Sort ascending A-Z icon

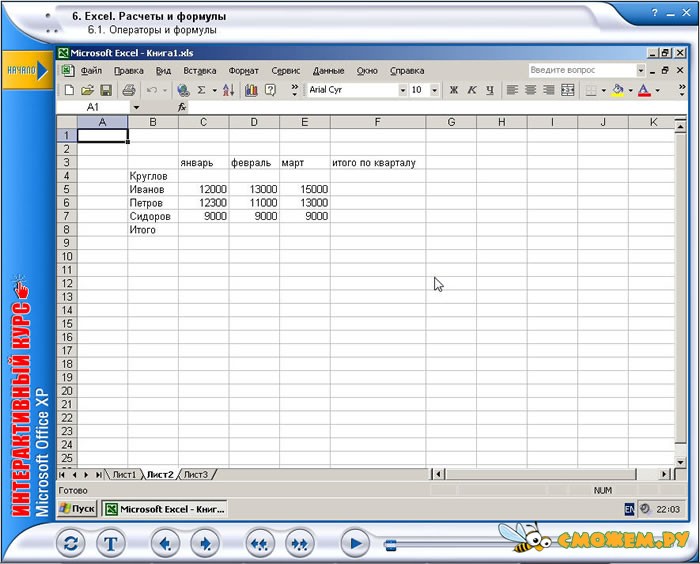(229, 90)
